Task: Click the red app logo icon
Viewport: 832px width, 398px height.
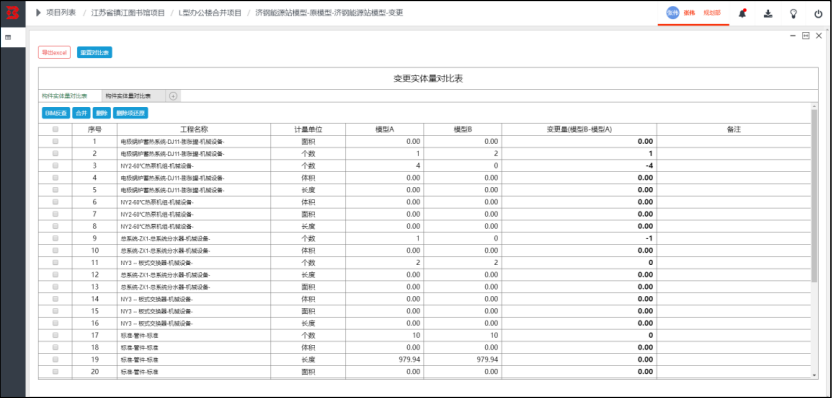Action: tap(12, 13)
